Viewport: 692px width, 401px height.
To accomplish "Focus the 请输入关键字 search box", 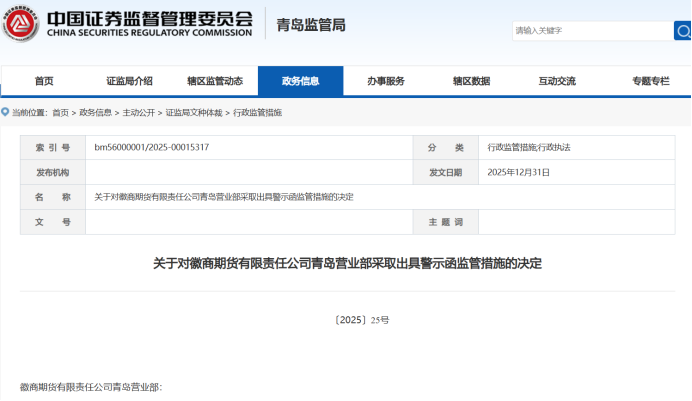I will tap(591, 31).
